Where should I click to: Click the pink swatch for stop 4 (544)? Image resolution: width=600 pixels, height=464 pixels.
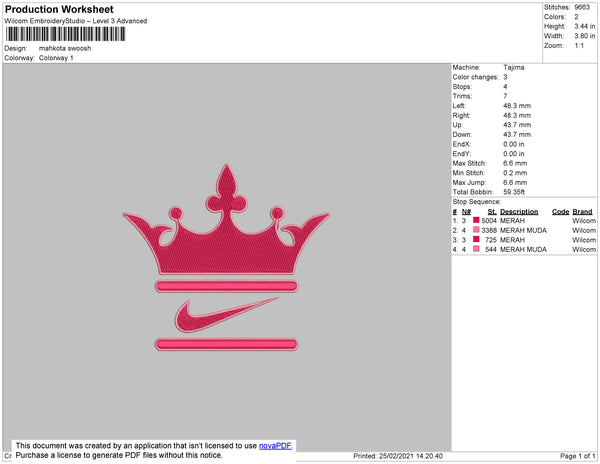[476, 249]
